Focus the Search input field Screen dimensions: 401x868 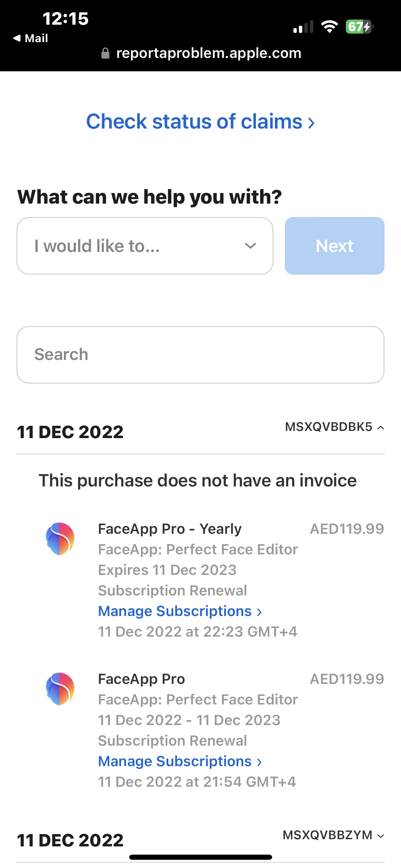(x=200, y=355)
